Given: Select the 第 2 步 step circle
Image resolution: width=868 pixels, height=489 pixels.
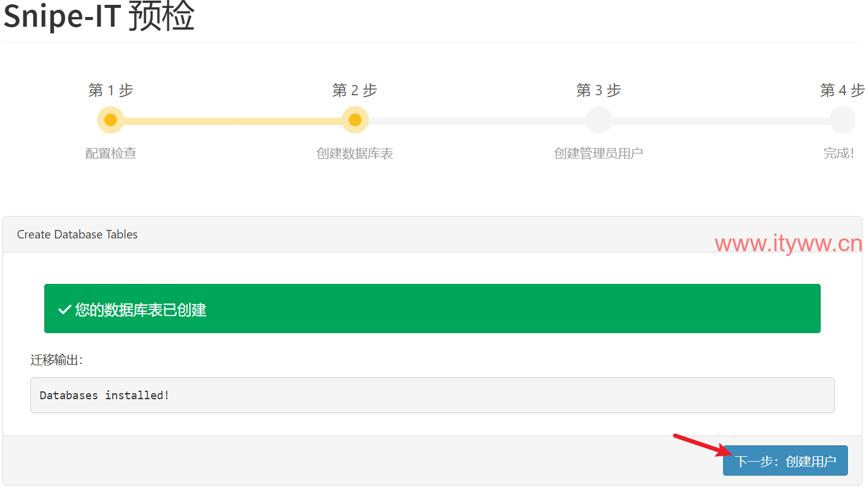Looking at the screenshot, I should (355, 120).
